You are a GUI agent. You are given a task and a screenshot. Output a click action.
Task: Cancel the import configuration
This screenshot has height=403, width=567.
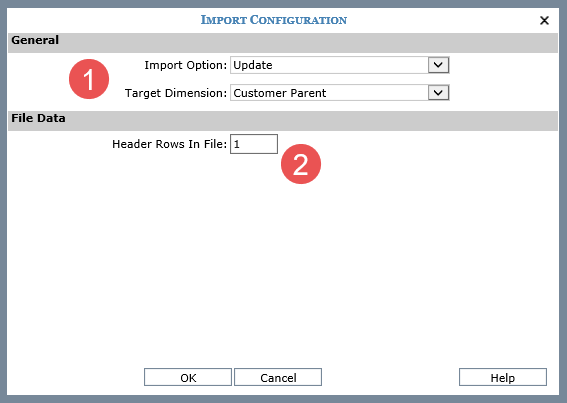(278, 377)
